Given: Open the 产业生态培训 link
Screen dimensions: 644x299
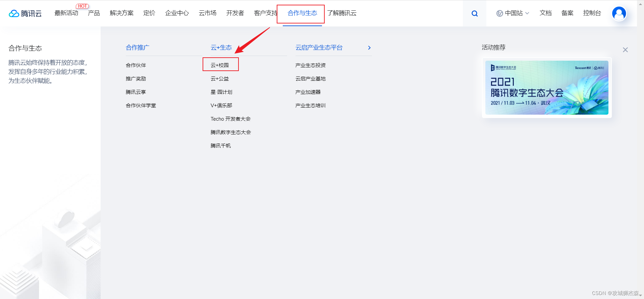Looking at the screenshot, I should pos(311,105).
